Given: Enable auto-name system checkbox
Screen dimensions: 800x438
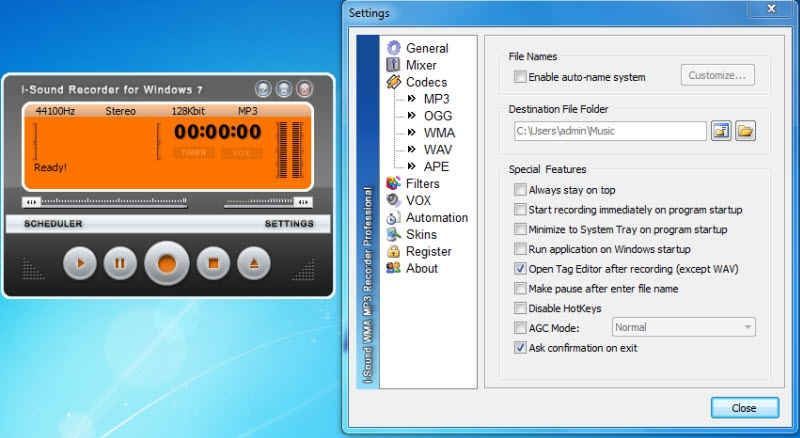Looking at the screenshot, I should [x=520, y=77].
